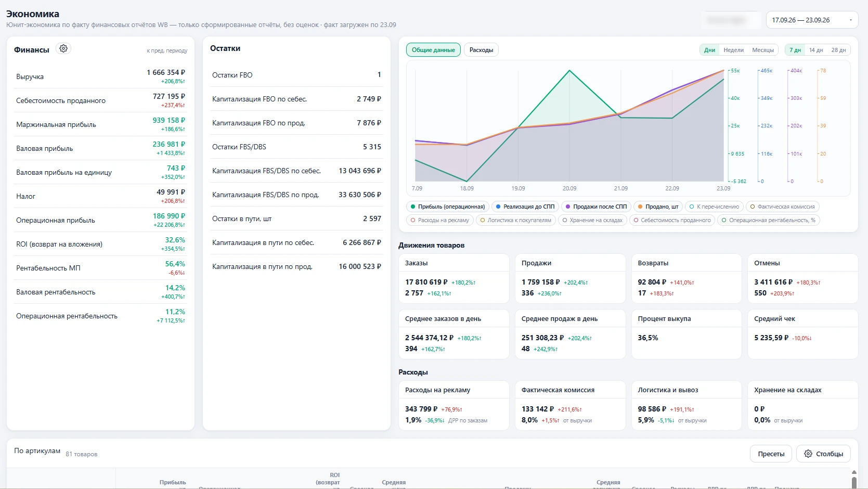The height and width of the screenshot is (489, 868).
Task: Show the Логистика к покупателям series
Action: click(x=515, y=220)
